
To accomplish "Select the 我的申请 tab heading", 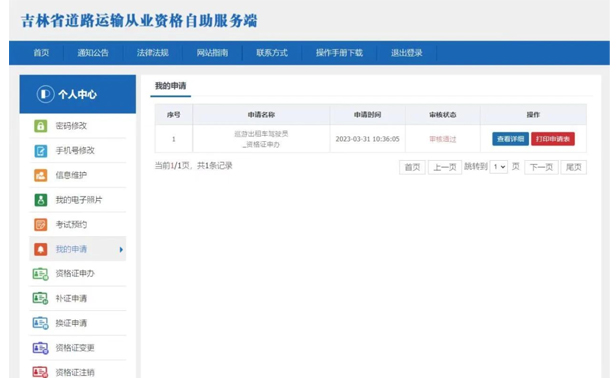I will (170, 86).
